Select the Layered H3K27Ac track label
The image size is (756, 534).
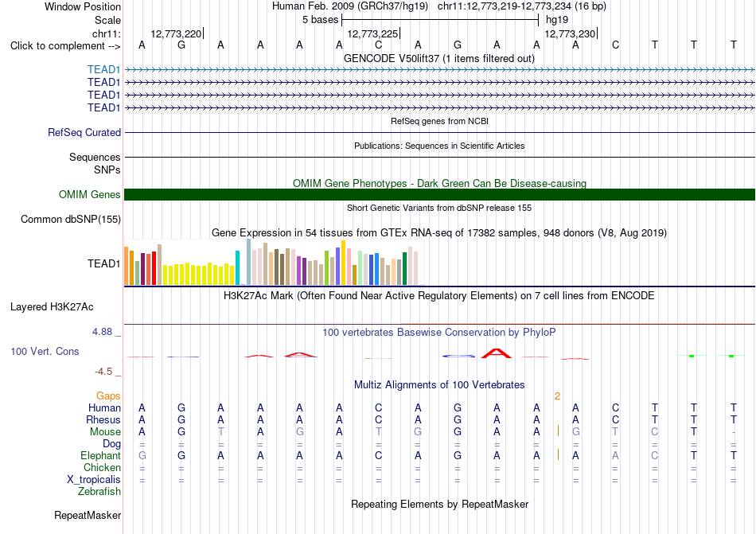coord(52,307)
